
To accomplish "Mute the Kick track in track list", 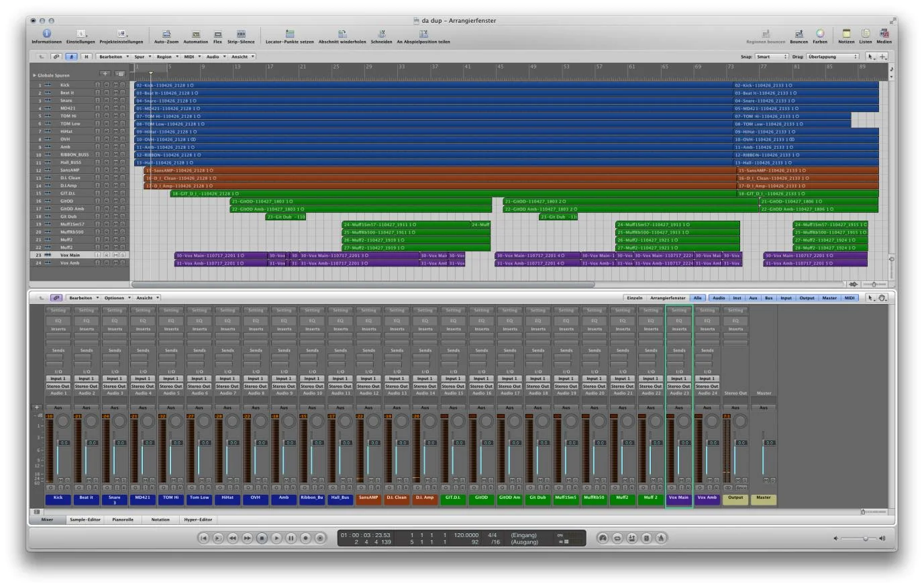I will tap(115, 85).
